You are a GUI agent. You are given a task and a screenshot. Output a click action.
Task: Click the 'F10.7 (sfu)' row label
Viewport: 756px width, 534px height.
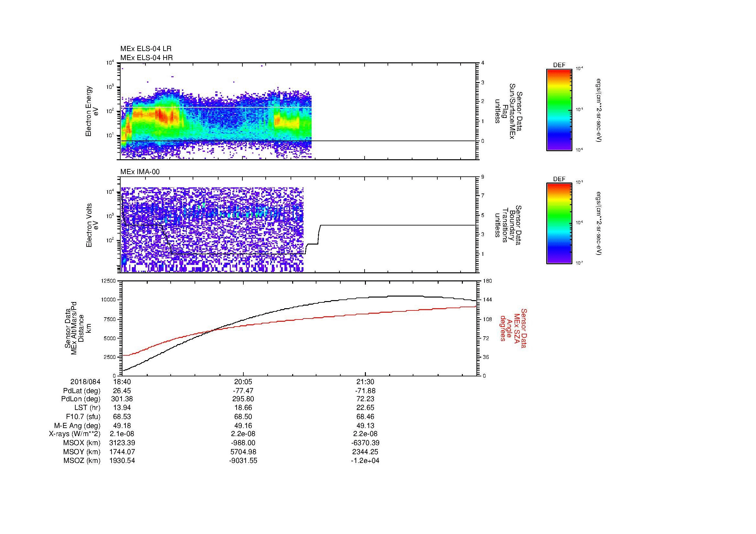[83, 416]
